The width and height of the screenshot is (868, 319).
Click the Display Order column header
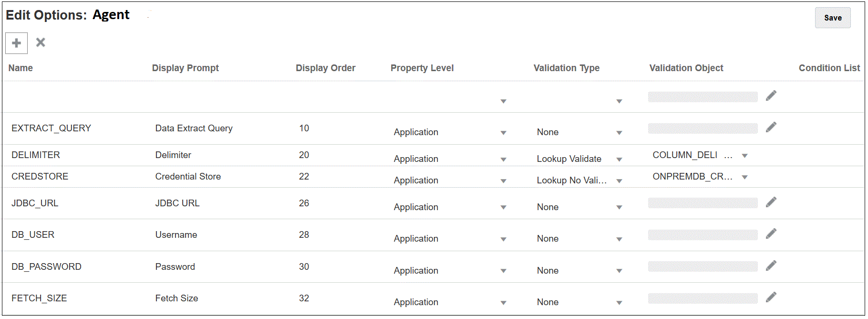[325, 68]
